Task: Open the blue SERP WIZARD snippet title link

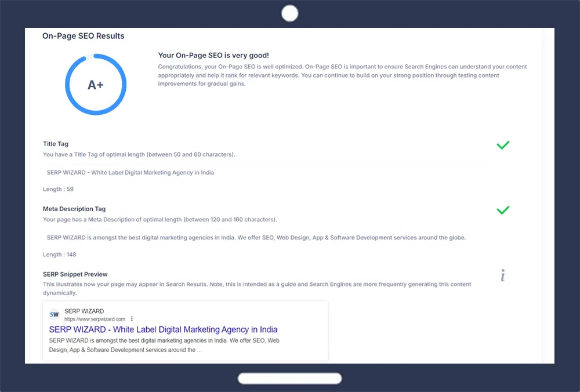Action: click(x=163, y=329)
